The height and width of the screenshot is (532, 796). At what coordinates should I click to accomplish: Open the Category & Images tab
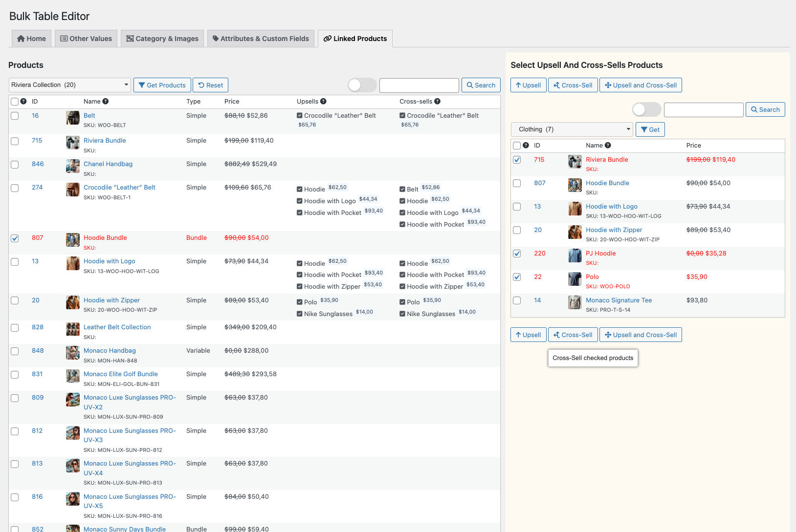point(162,38)
